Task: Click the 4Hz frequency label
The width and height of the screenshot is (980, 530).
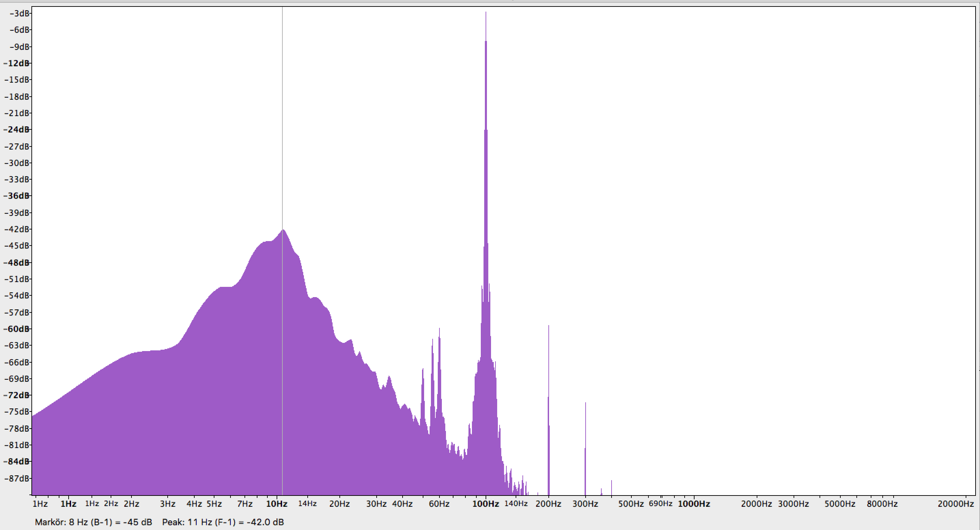Action: [x=194, y=504]
